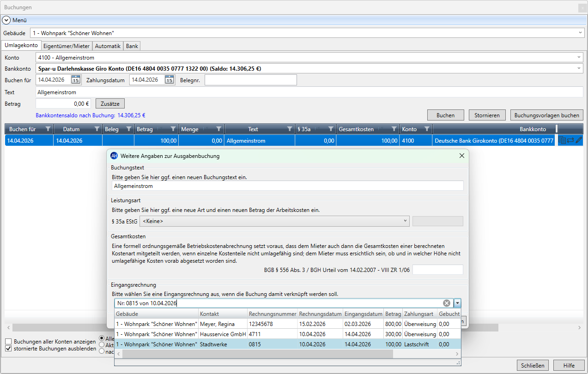Screen dimensions: 588x374
Task: Switch to the Bank tab
Action: [x=132, y=46]
